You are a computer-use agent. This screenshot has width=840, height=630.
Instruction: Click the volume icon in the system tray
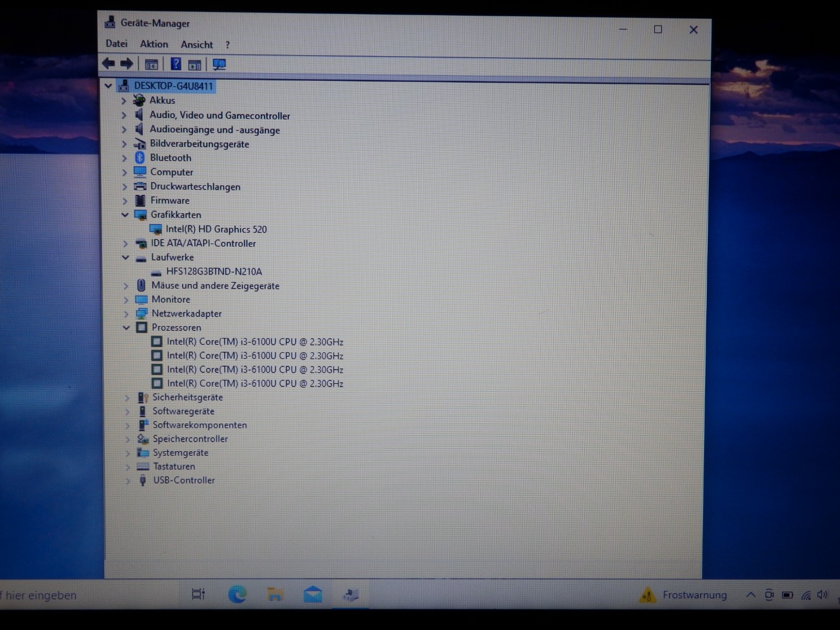pos(822,594)
